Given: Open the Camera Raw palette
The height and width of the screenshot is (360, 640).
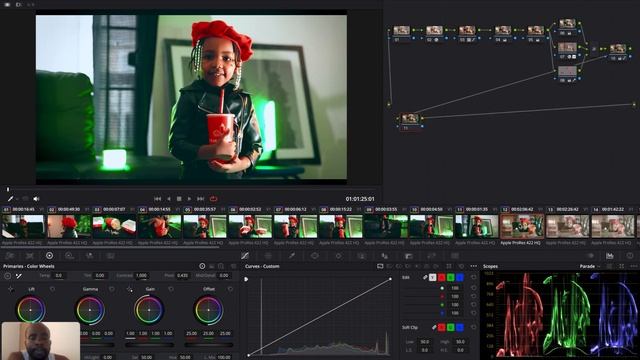Looking at the screenshot, I should (10, 256).
